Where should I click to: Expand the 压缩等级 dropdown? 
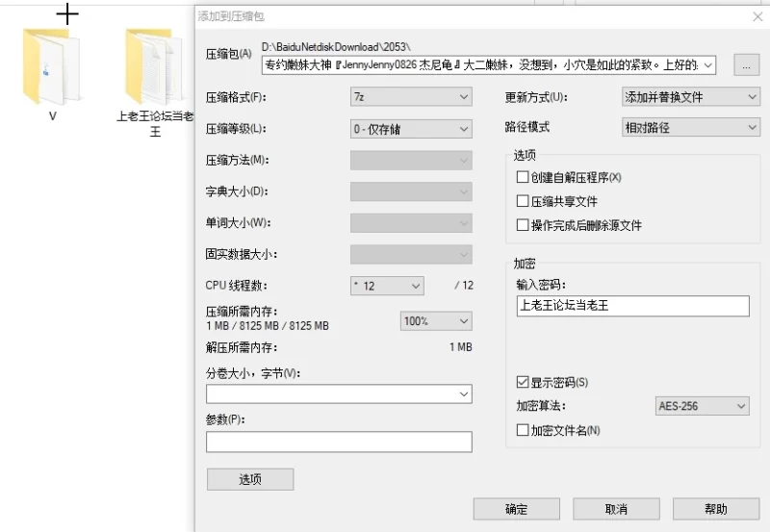[x=411, y=129]
